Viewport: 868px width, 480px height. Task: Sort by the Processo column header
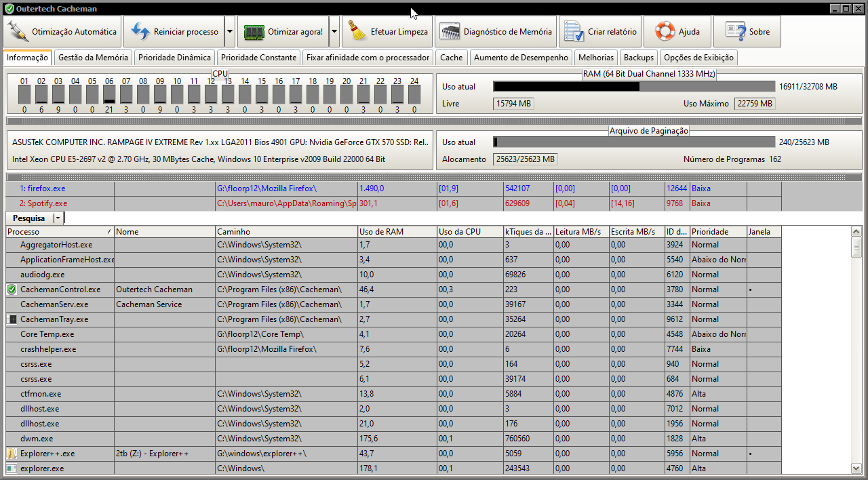[60, 232]
